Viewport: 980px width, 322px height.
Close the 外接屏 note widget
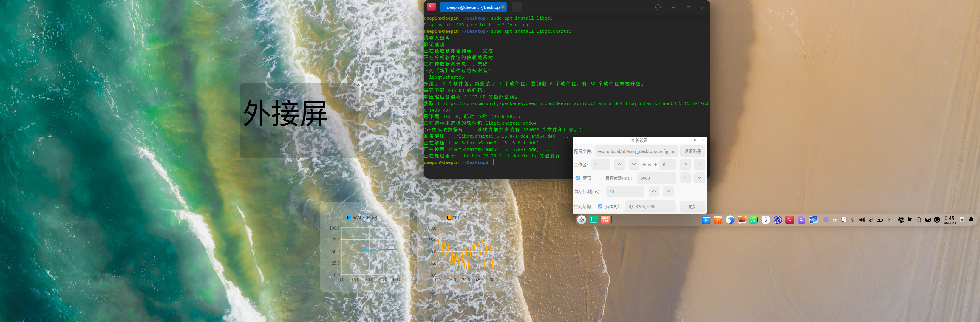358,84
